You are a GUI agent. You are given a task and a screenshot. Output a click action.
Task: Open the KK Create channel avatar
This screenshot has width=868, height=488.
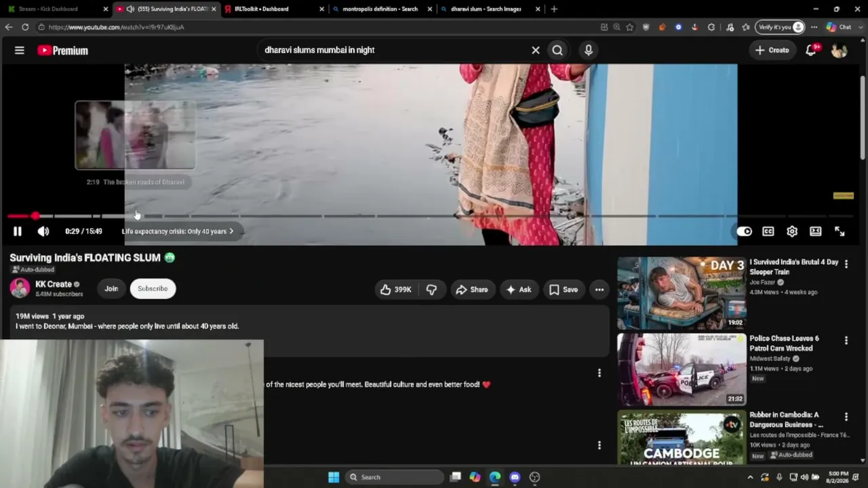pyautogui.click(x=20, y=288)
